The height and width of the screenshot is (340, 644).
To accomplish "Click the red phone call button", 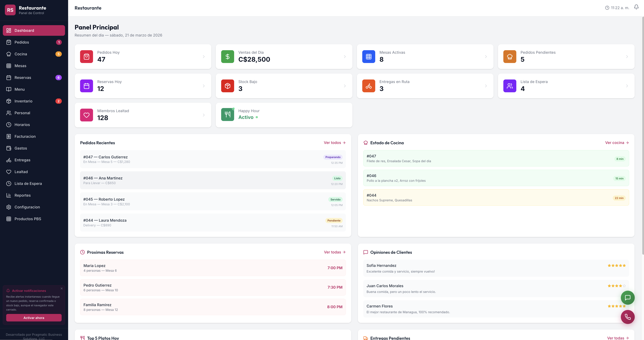I will [x=627, y=317].
